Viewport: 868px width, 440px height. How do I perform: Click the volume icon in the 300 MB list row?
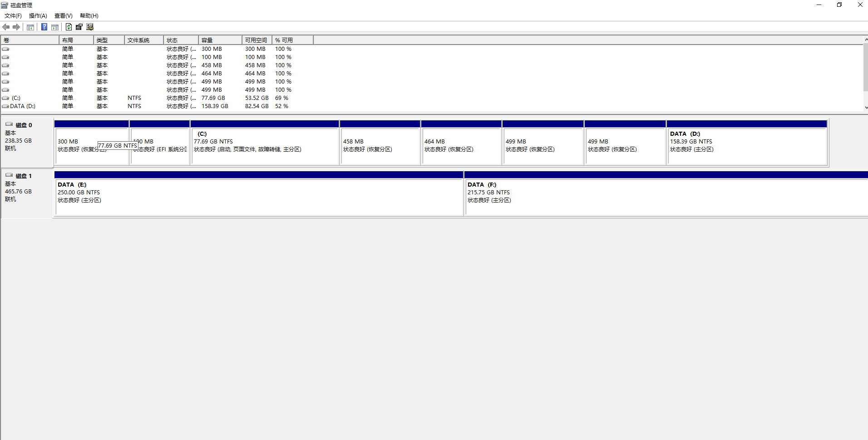click(5, 49)
